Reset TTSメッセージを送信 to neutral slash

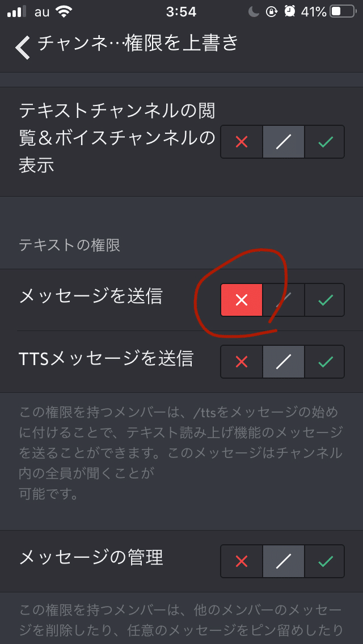(x=284, y=362)
